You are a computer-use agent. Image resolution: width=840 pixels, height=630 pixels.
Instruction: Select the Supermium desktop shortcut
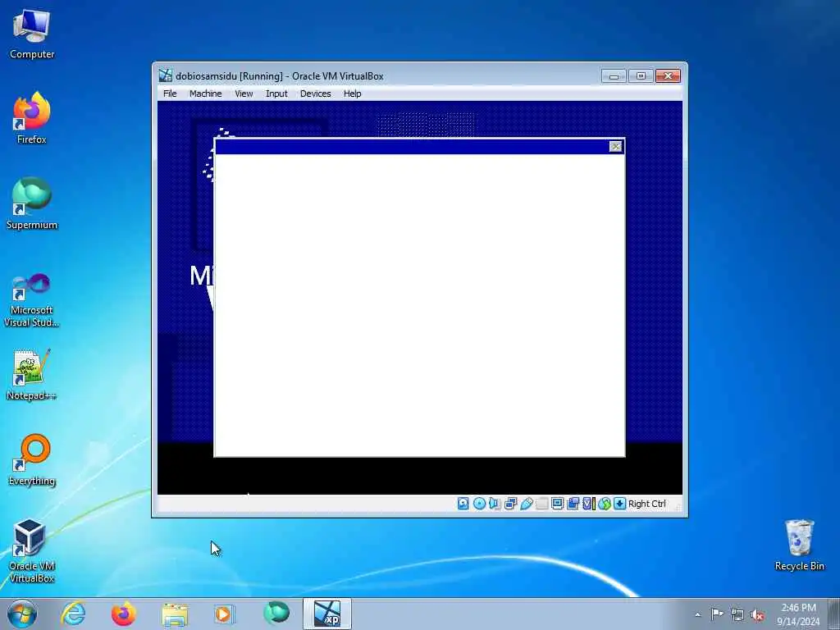(32, 203)
